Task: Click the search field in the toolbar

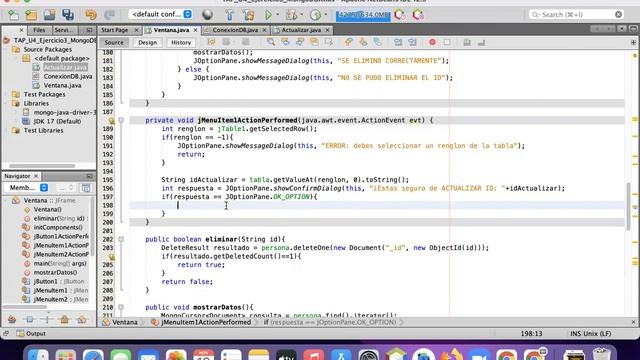Action: tap(576, 14)
